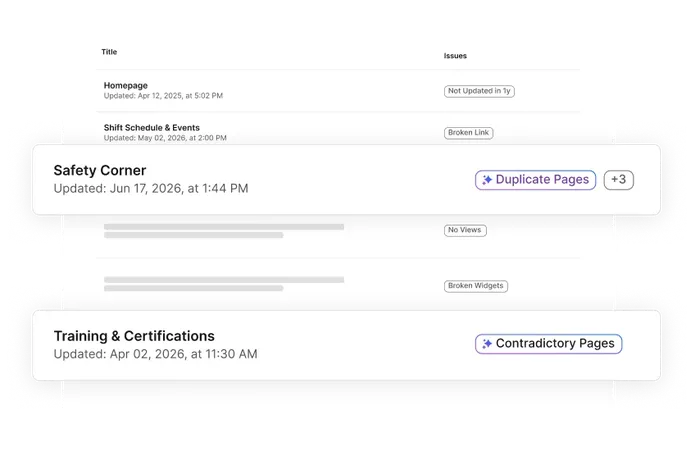Select the Broken Widgets issue tag
695x451 pixels.
(476, 286)
